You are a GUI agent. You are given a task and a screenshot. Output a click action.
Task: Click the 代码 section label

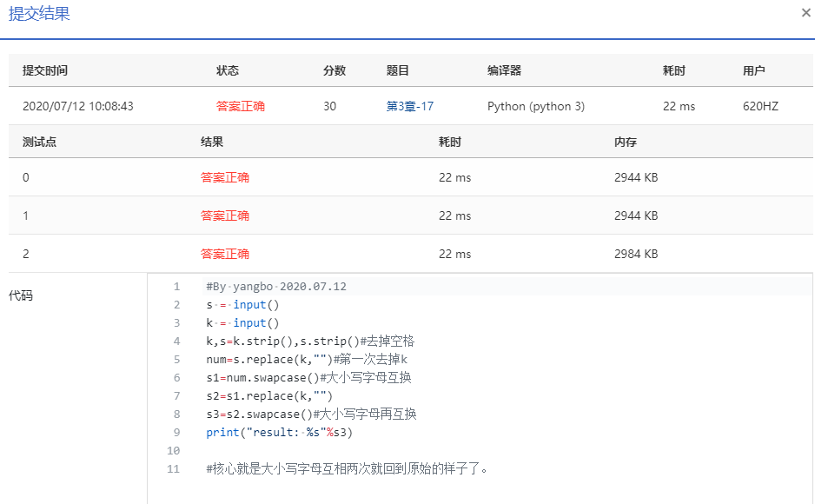21,296
